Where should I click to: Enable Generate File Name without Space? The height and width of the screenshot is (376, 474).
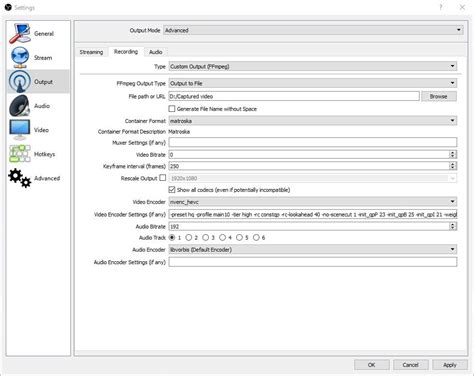pyautogui.click(x=172, y=109)
